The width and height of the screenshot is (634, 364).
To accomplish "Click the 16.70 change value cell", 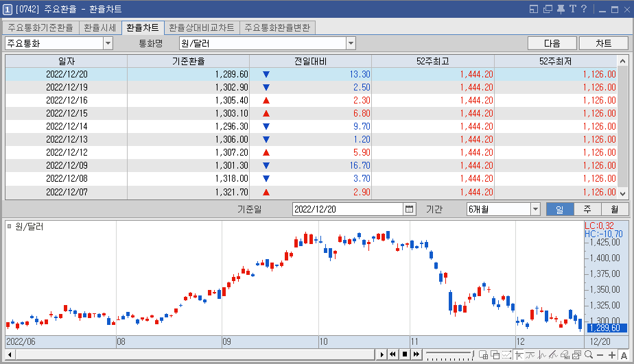I will pyautogui.click(x=311, y=165).
